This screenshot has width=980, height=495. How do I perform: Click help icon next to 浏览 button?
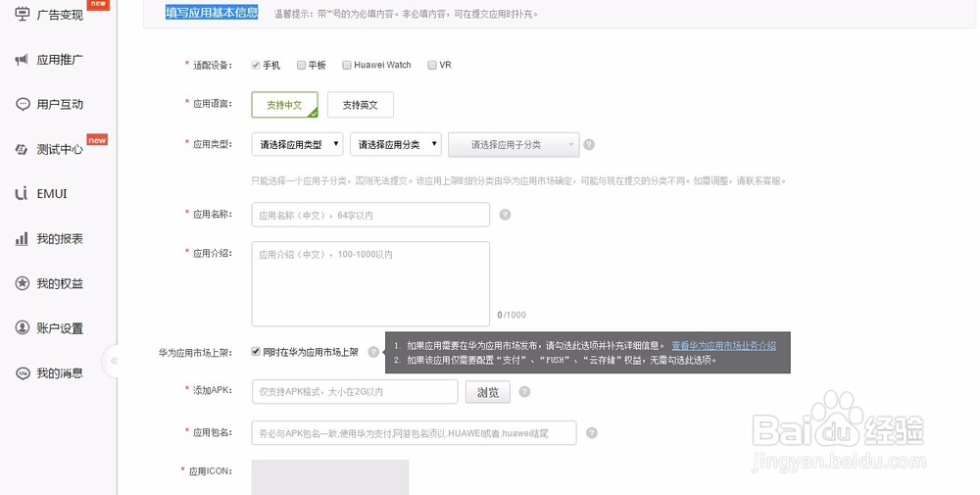pyautogui.click(x=525, y=392)
